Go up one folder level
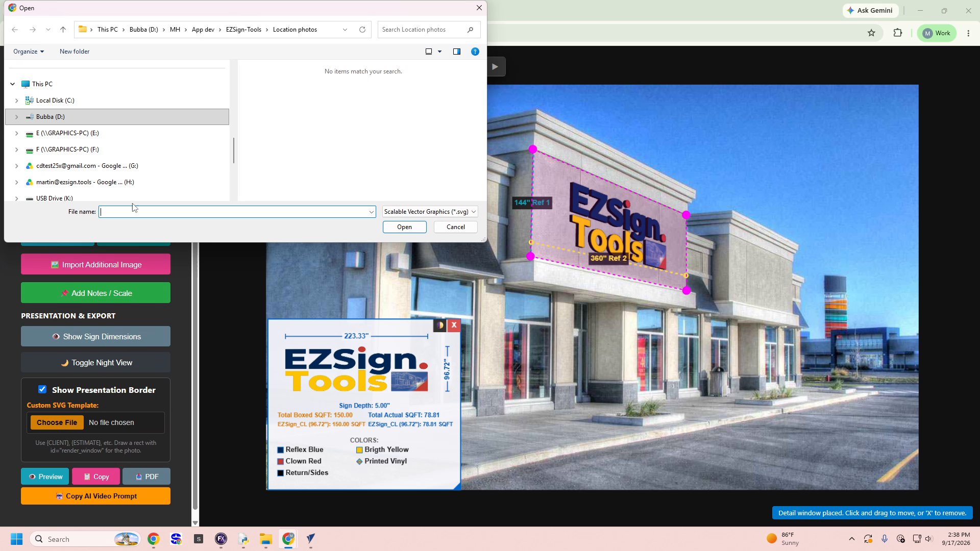Screen dimensions: 980x551 click(63, 30)
